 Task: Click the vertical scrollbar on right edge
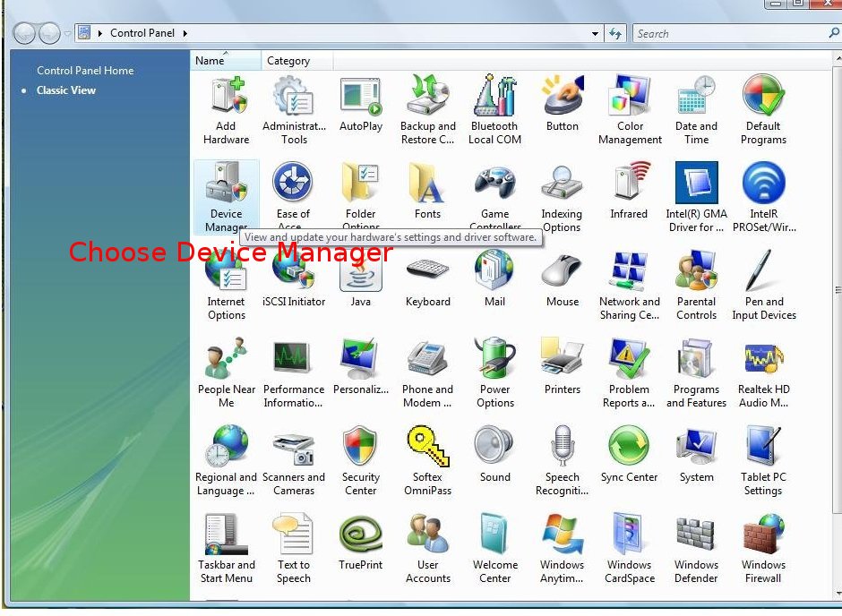pos(838,290)
